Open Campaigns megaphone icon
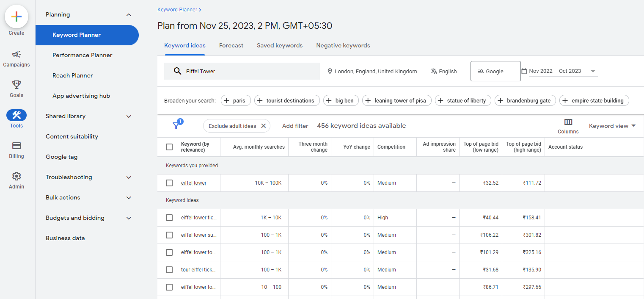Image resolution: width=644 pixels, height=299 pixels. (17, 55)
